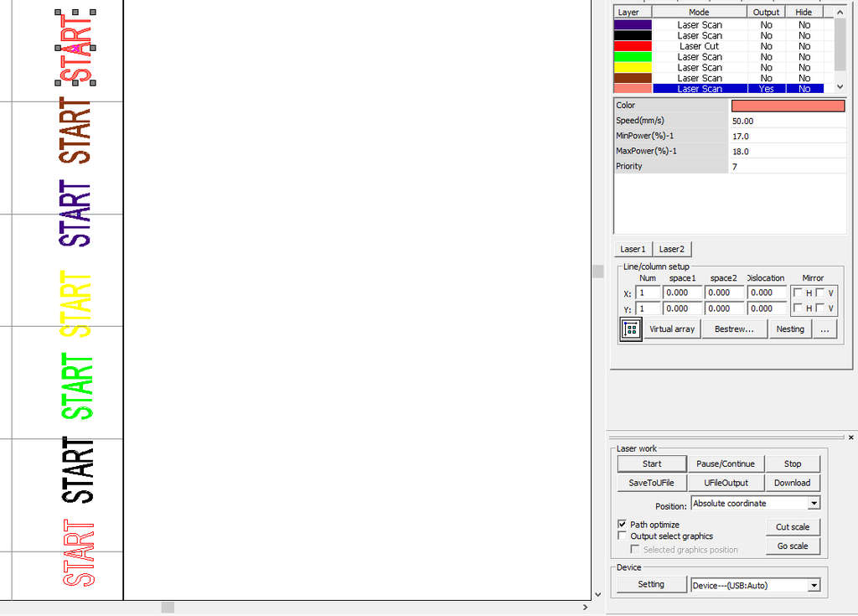Click the Download button
Viewport: 858px width, 616px height.
coord(793,483)
